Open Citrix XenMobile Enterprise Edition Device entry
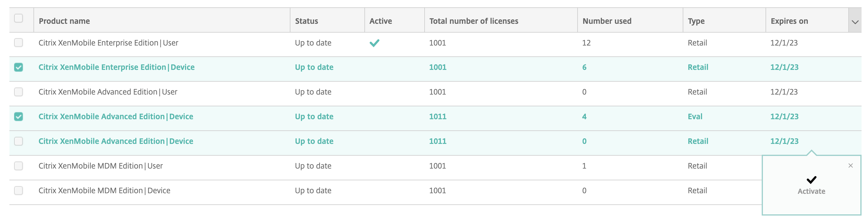 [116, 67]
